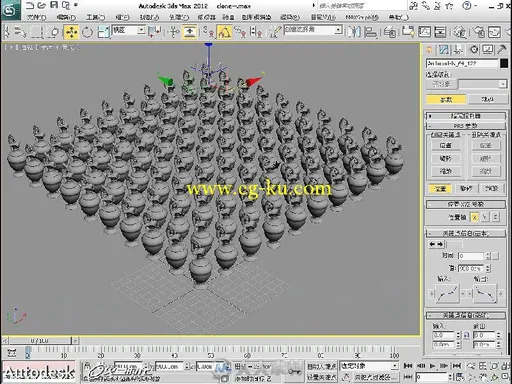Click Create Key 位置 button
The width and height of the screenshot is (512, 384).
(445, 145)
